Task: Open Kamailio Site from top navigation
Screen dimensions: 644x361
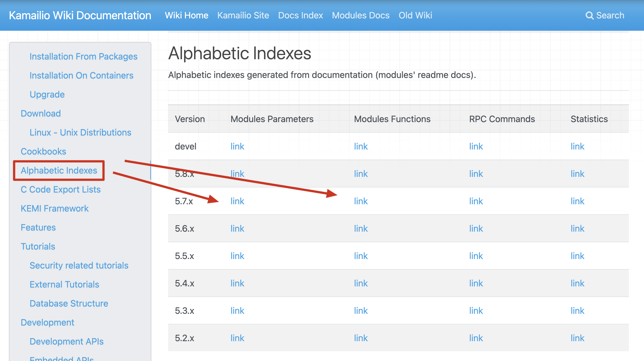Action: click(x=243, y=16)
